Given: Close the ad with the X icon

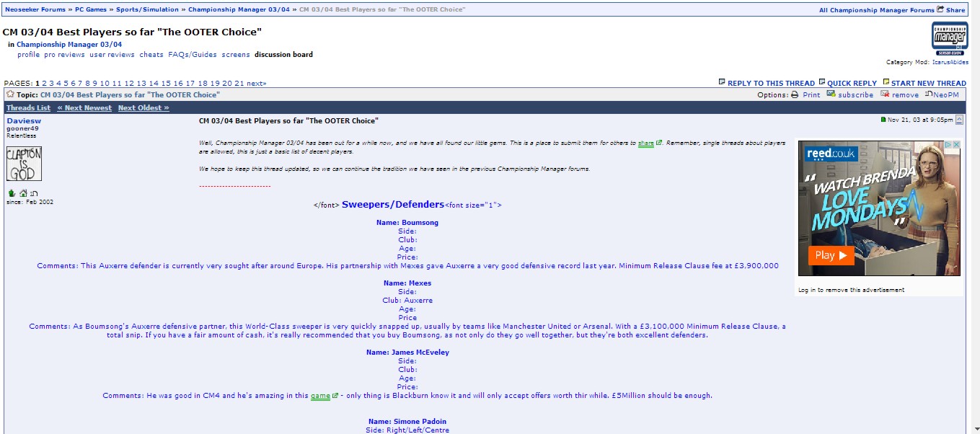Looking at the screenshot, I should click(955, 145).
